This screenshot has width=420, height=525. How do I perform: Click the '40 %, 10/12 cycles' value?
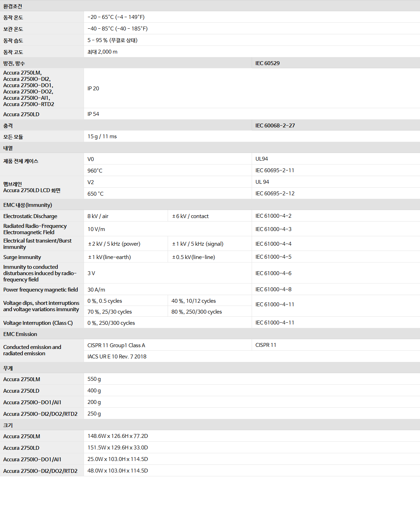click(194, 301)
